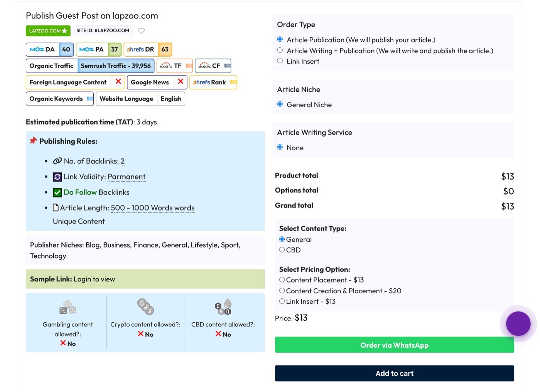Select Link Insert - $13 pricing option
The width and height of the screenshot is (540, 392).
pos(282,301)
